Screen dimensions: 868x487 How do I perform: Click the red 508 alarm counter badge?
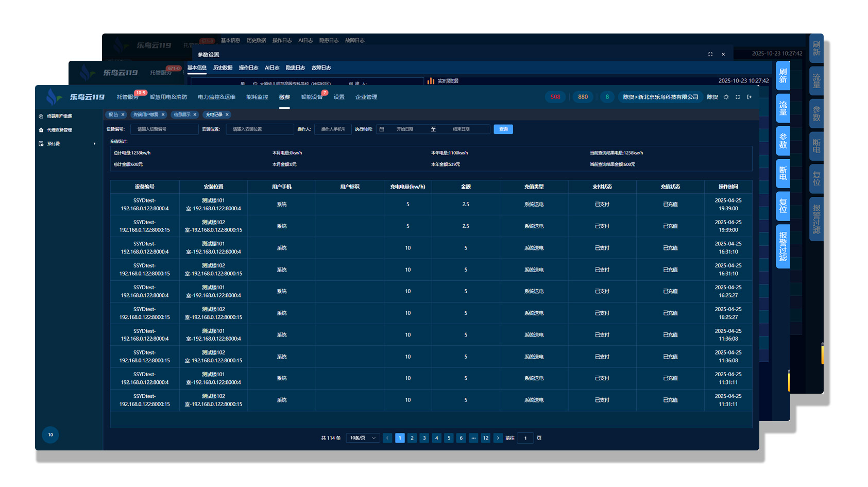pos(555,97)
